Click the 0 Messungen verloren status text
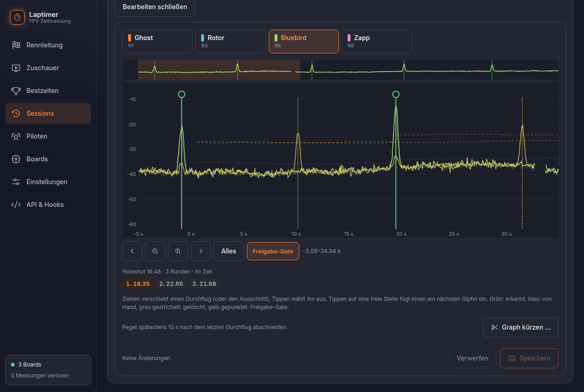 [40, 376]
